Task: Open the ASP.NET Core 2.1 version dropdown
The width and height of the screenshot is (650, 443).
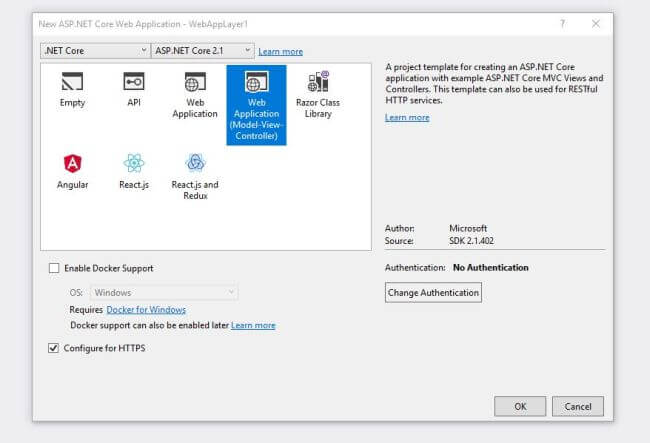Action: point(202,51)
